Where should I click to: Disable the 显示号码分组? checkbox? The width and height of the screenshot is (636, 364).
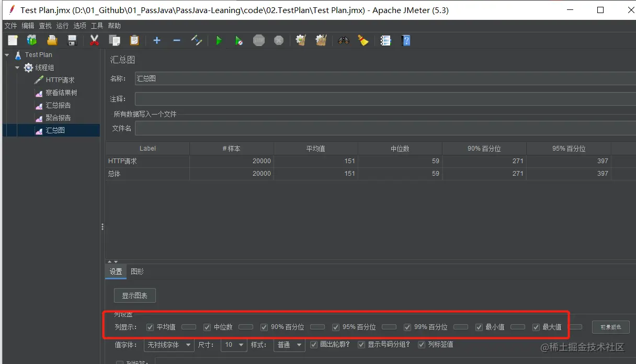361,345
